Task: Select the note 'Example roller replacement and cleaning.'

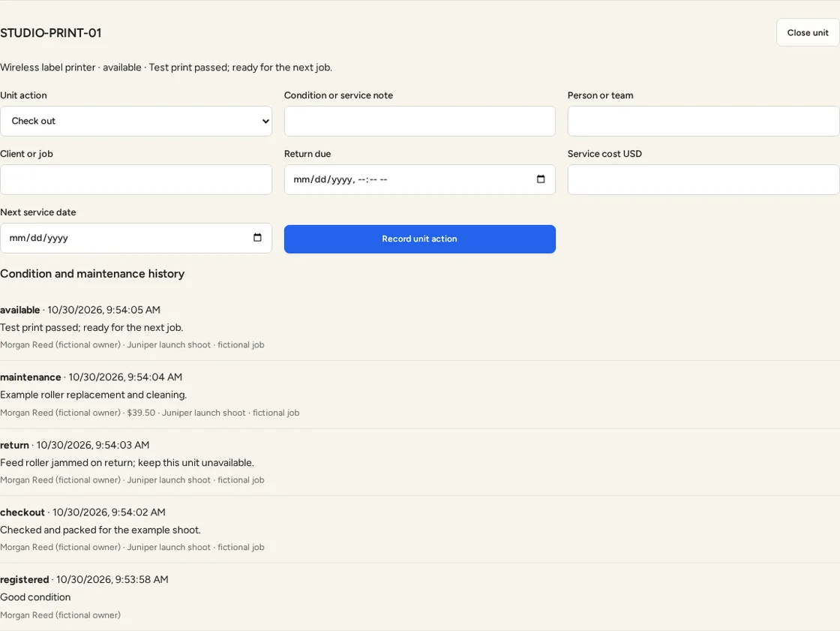Action: 94,395
